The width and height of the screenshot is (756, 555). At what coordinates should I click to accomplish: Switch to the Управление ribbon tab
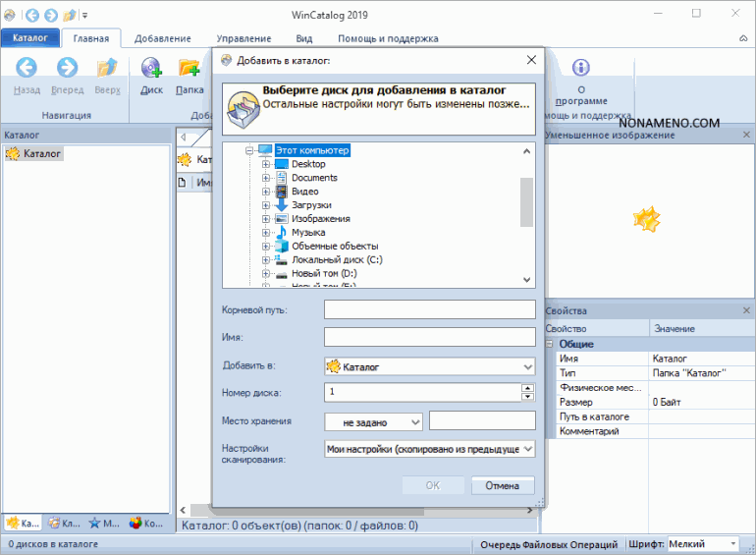243,38
